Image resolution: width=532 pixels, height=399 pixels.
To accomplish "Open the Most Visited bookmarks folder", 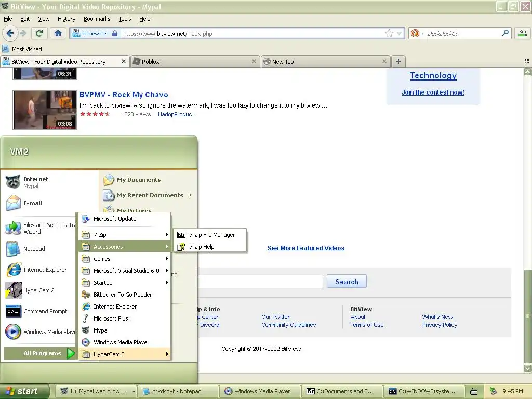I will click(22, 49).
